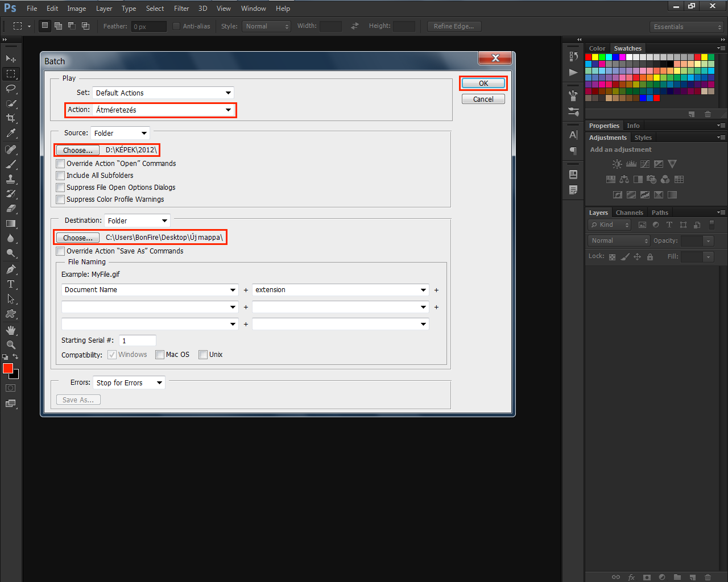Select the Brush tool in toolbar
Viewport: 728px width, 582px height.
point(10,164)
